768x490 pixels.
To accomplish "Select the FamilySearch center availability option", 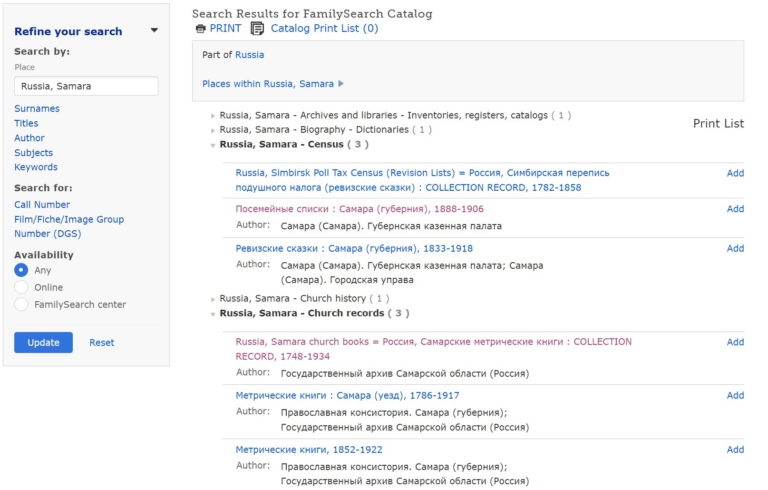I will (21, 304).
